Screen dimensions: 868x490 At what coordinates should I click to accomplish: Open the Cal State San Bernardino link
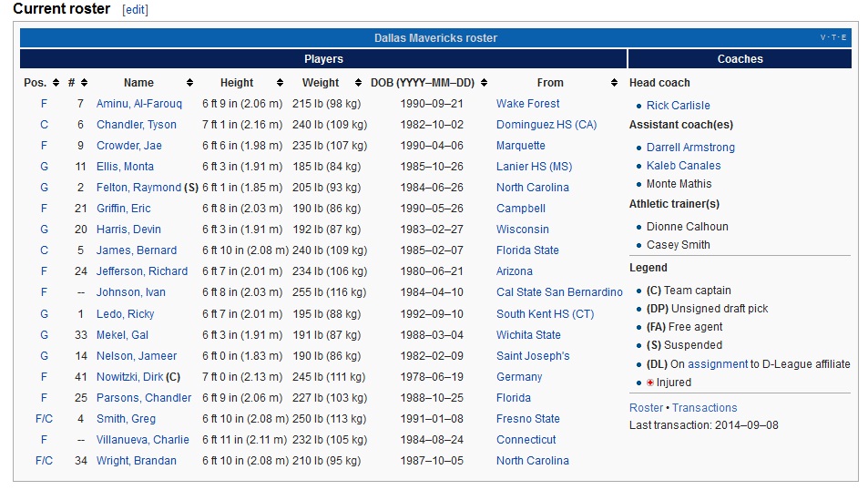tap(559, 292)
